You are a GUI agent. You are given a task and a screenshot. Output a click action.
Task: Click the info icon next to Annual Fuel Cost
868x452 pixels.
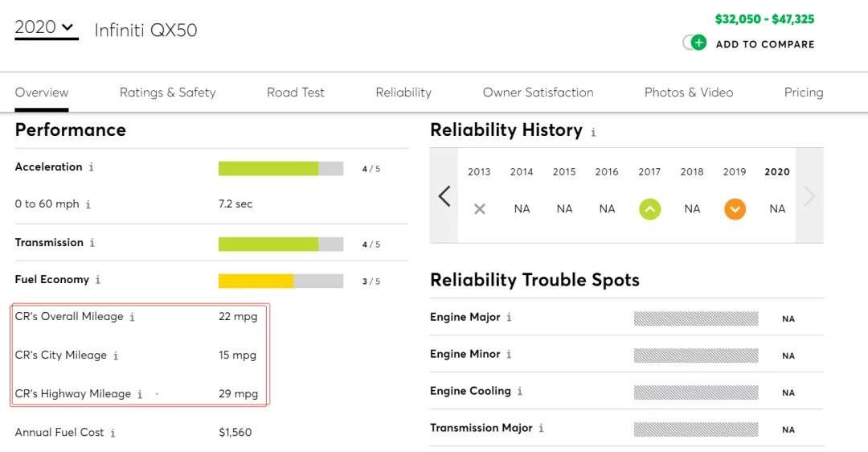(113, 433)
